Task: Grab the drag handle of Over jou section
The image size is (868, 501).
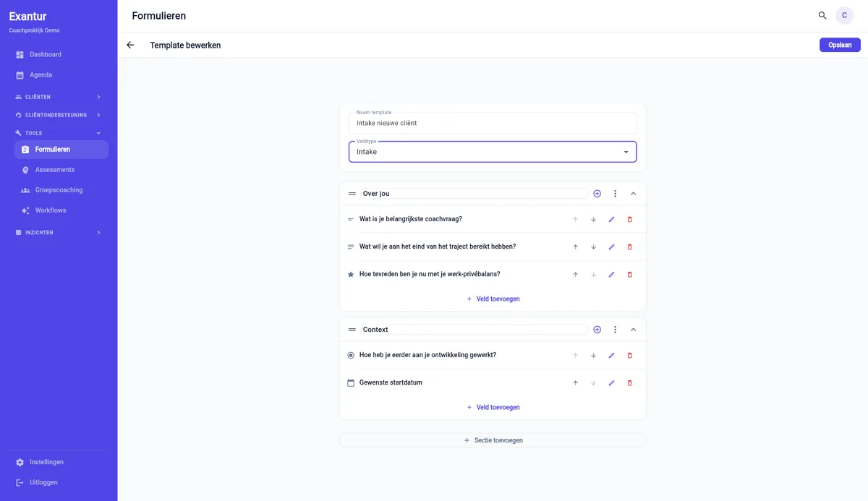Action: [352, 194]
